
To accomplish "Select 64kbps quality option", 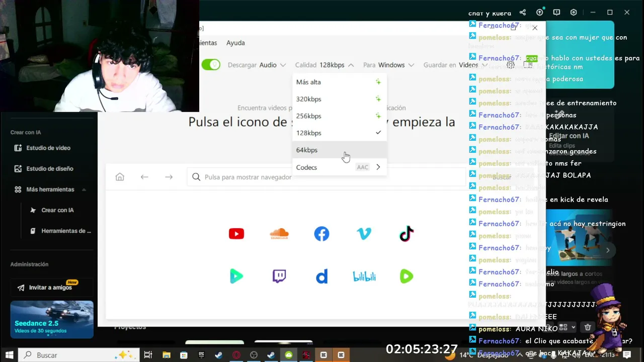I will (x=339, y=150).
